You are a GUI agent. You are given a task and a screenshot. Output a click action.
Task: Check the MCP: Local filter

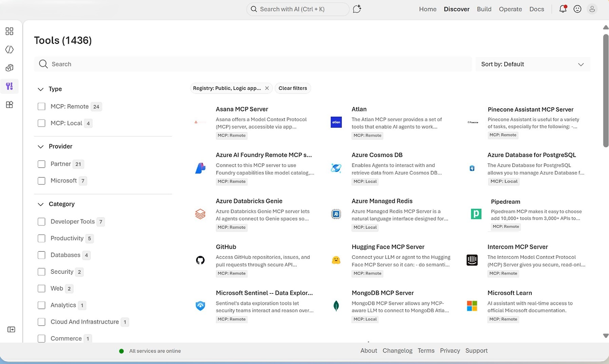point(41,123)
